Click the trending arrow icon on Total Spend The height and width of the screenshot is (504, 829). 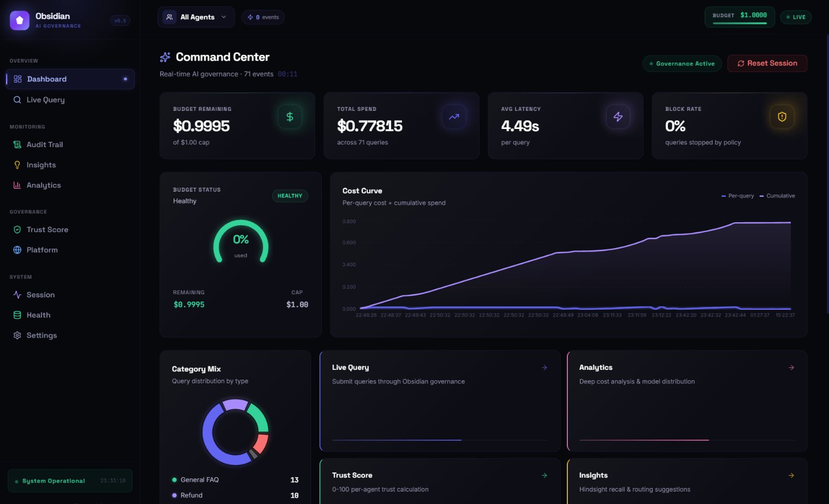point(454,117)
